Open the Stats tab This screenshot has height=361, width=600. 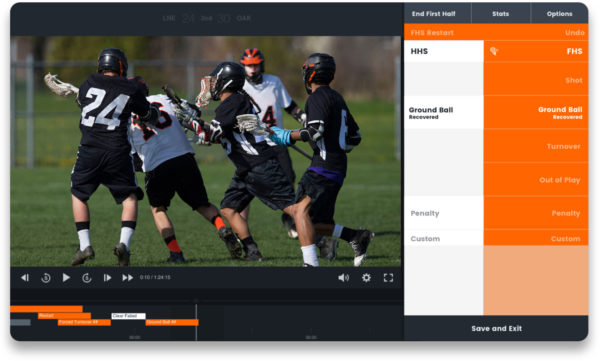click(x=501, y=14)
